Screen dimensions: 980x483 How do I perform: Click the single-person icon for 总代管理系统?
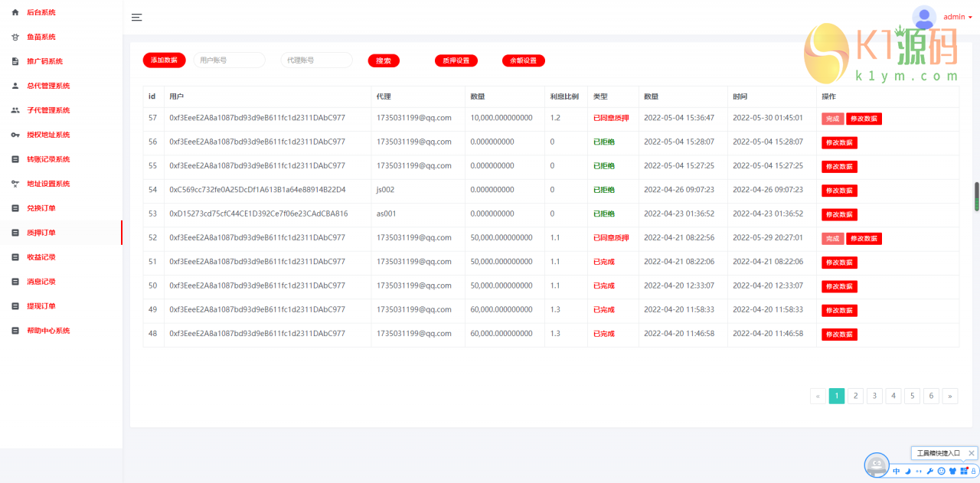point(15,86)
